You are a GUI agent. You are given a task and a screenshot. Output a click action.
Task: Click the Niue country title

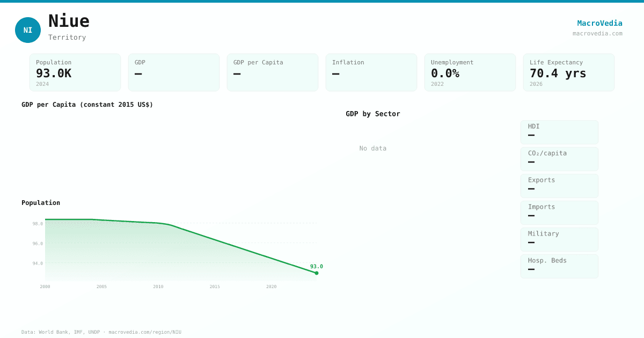[x=69, y=21]
